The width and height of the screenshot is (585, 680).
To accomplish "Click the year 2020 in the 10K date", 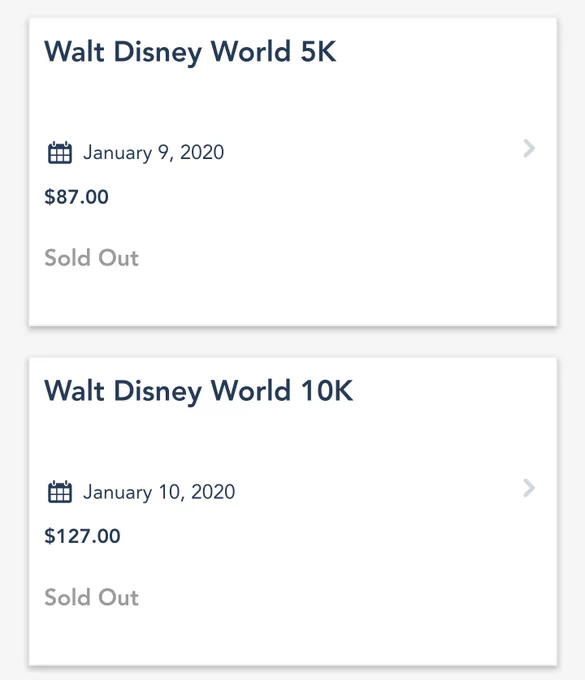I will coord(213,492).
